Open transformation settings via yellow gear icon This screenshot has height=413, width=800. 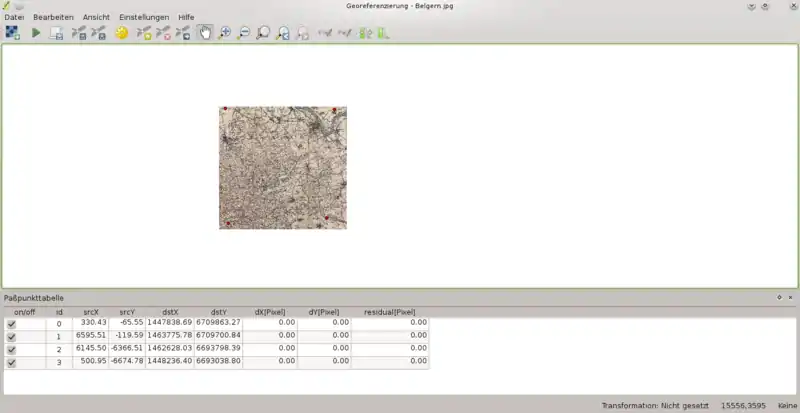[x=122, y=33]
